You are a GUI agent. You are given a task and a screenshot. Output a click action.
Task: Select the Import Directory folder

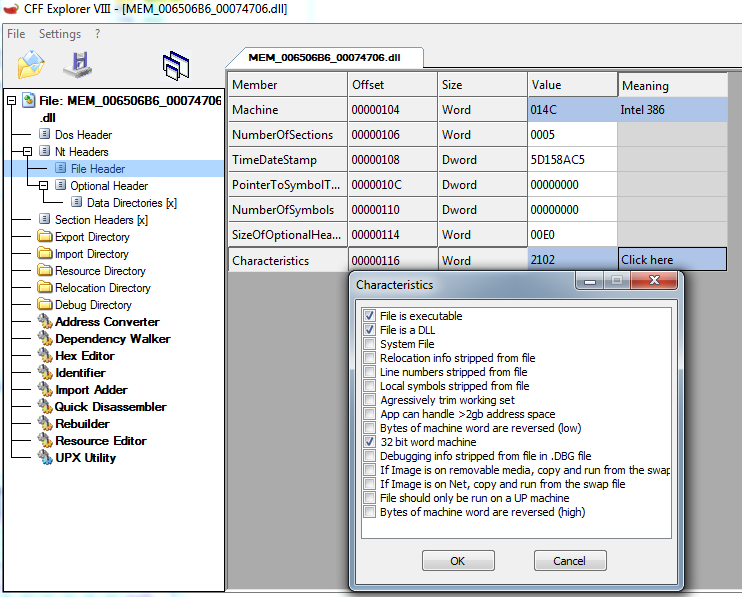pyautogui.click(x=91, y=254)
